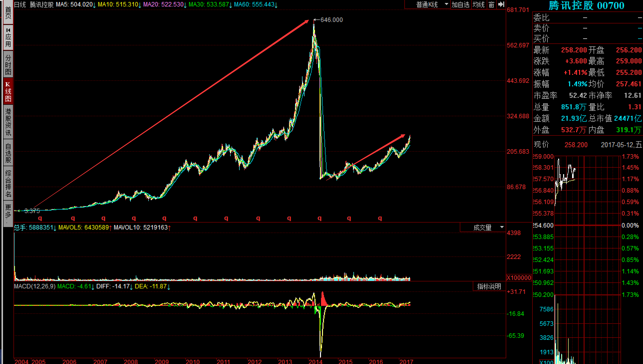Click the 2017 year label on time axis
Screen dimensions: 643x364
pyautogui.click(x=406, y=362)
